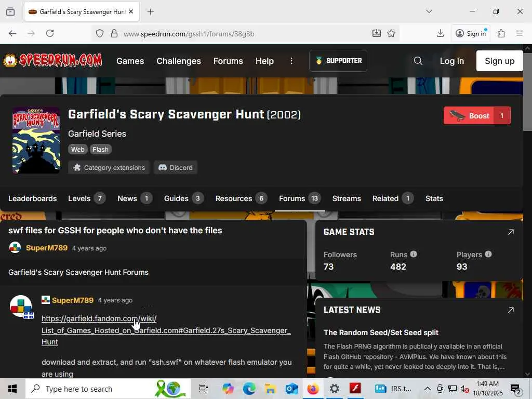The width and height of the screenshot is (532, 399).
Task: Open Category extensions
Action: pyautogui.click(x=109, y=167)
